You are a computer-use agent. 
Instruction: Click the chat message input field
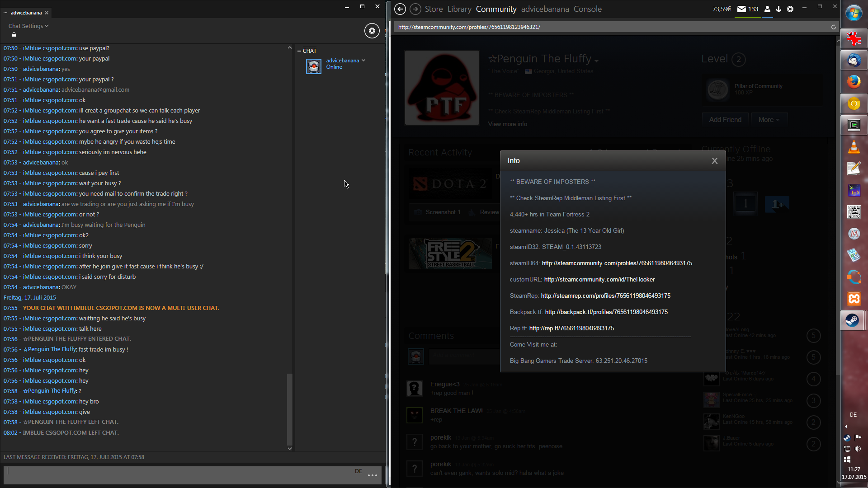click(181, 475)
